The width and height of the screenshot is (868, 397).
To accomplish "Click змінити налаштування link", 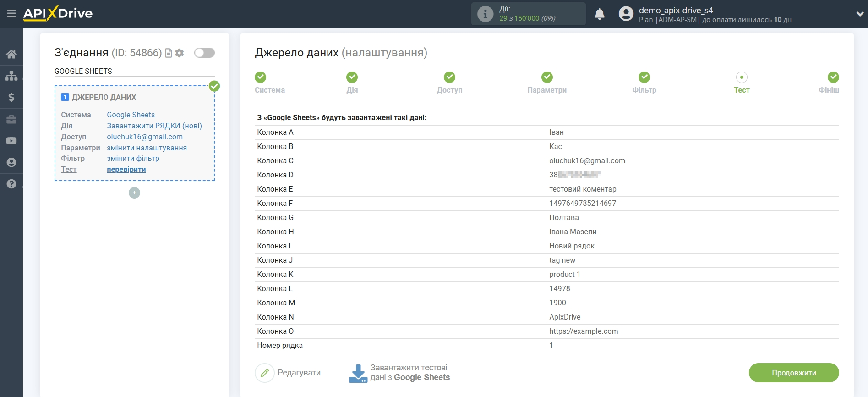I will point(147,148).
